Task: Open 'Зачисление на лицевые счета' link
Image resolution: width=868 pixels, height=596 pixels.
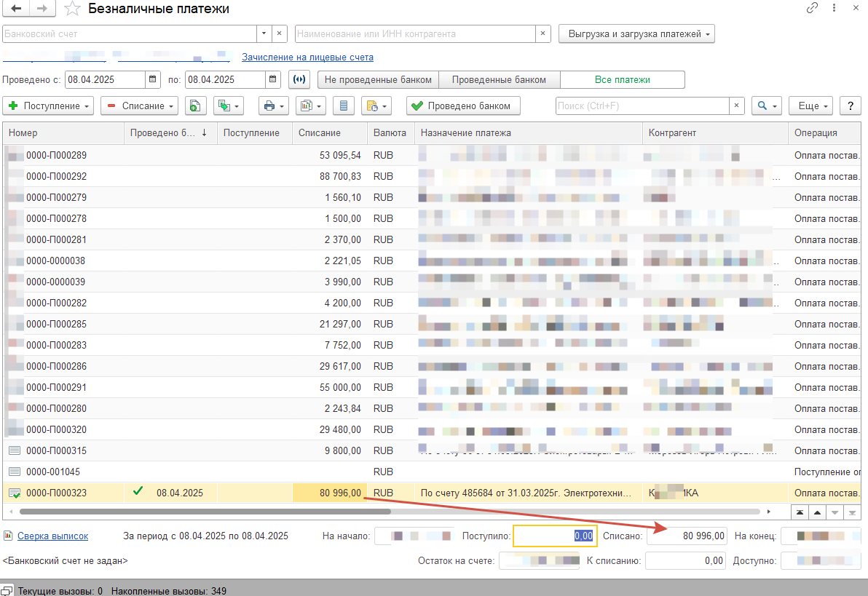Action: [x=308, y=57]
